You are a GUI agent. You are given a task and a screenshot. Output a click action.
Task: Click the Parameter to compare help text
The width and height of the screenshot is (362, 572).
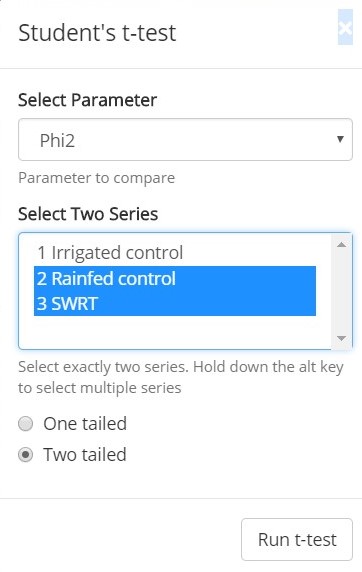pyautogui.click(x=96, y=178)
